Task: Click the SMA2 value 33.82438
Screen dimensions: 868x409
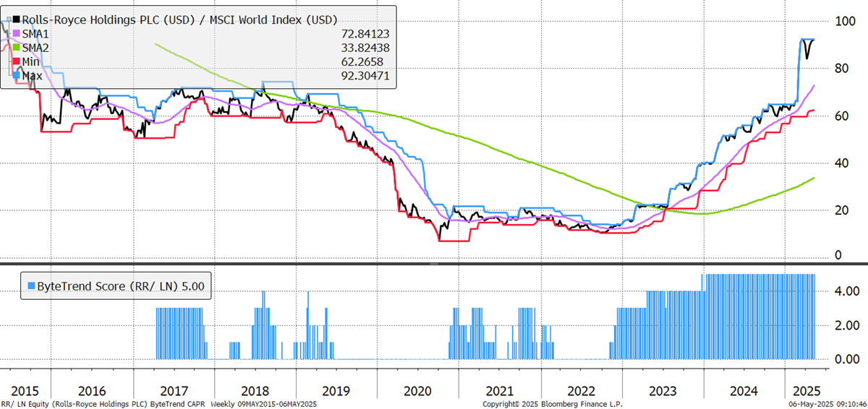Action: 365,47
